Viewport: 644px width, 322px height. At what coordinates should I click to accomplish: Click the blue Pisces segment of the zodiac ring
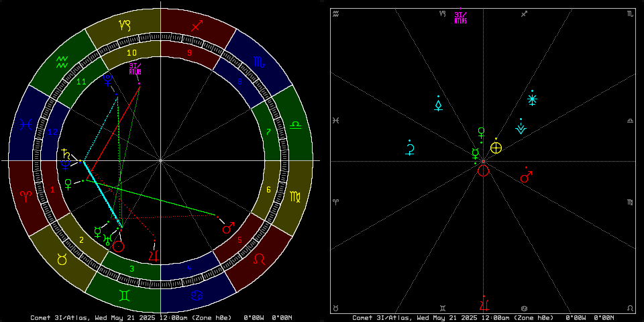click(x=26, y=125)
